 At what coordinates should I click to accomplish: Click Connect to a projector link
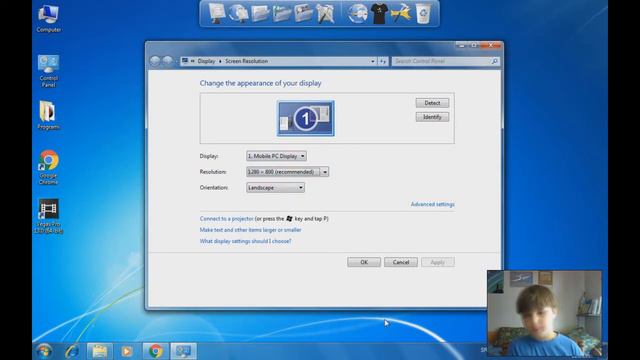click(227, 219)
